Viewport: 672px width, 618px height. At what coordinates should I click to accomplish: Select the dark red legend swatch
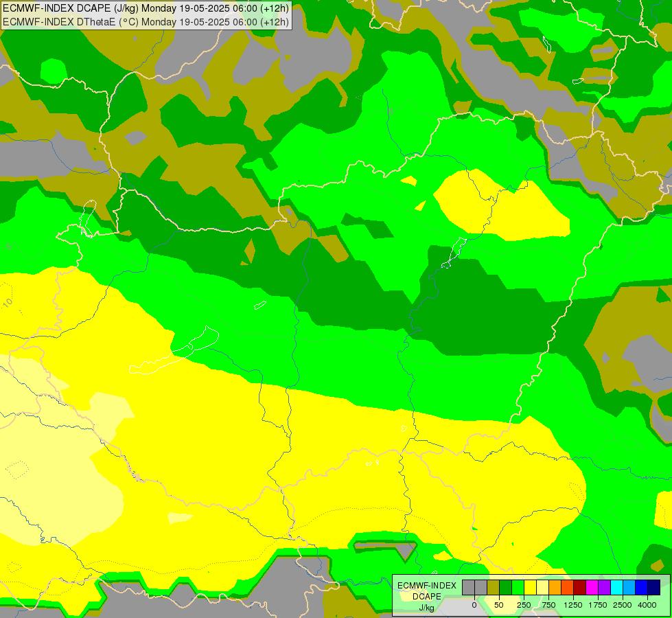tap(580, 588)
